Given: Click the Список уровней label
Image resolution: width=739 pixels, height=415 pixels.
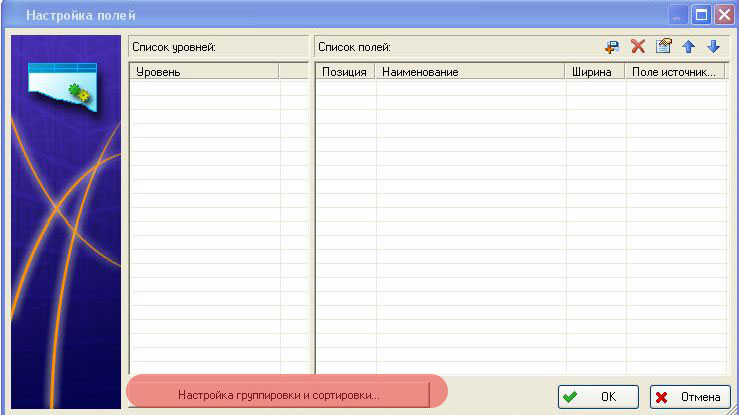Looking at the screenshot, I should pyautogui.click(x=174, y=47).
